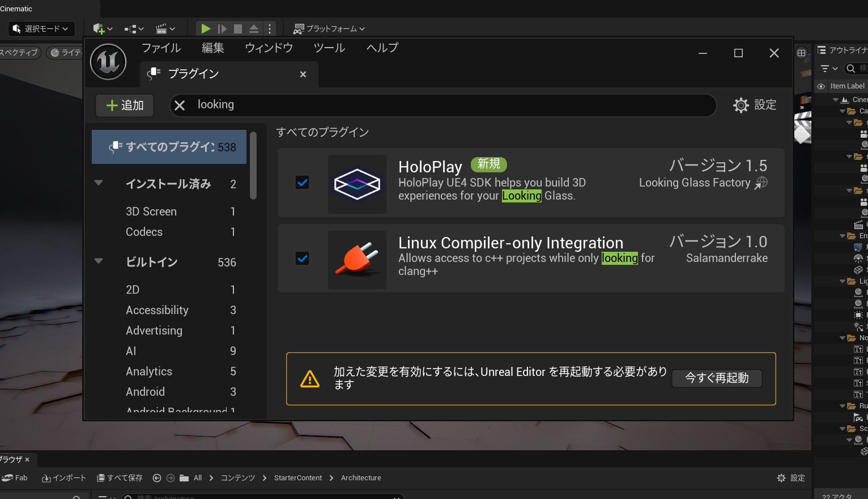Open the ウィンドウ menu

pos(268,48)
